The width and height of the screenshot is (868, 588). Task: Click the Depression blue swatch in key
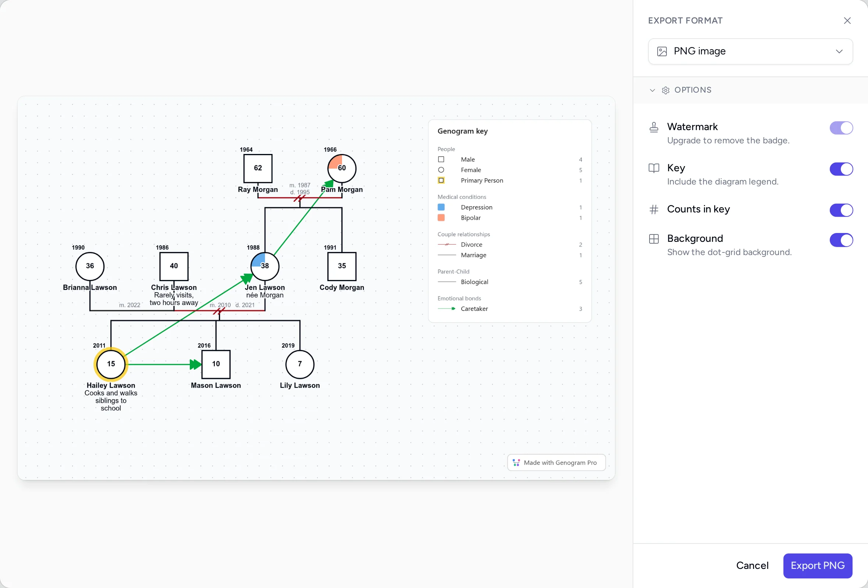pos(441,207)
